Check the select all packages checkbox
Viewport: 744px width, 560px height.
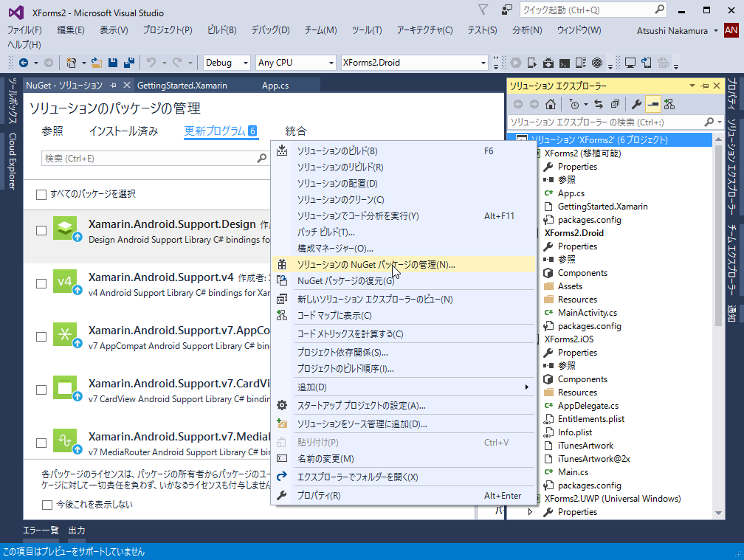pyautogui.click(x=41, y=194)
